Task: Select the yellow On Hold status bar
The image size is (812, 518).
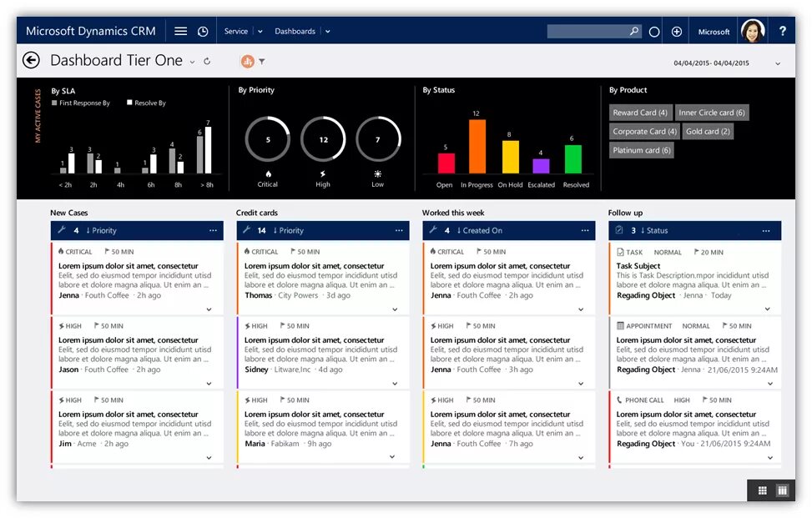Action: click(510, 157)
